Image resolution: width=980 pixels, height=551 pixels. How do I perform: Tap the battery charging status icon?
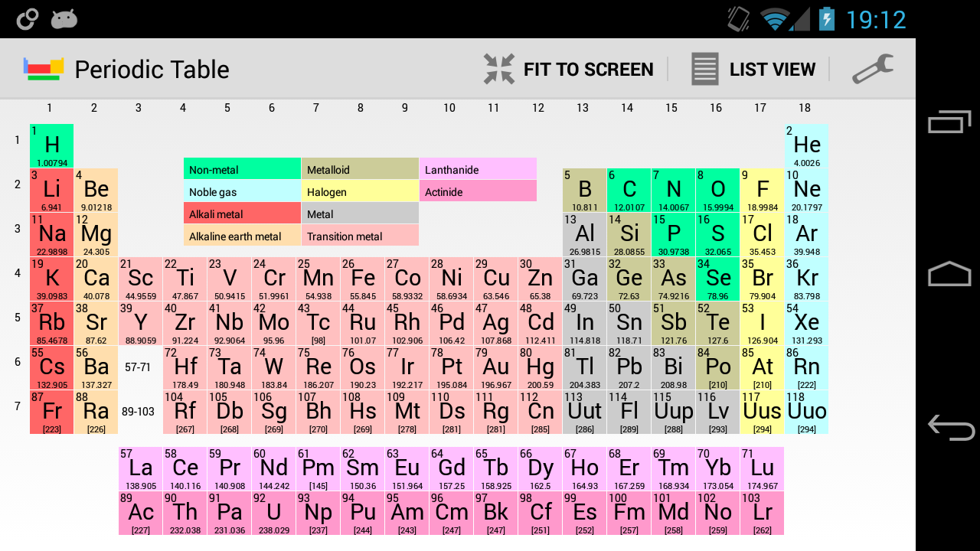[826, 20]
